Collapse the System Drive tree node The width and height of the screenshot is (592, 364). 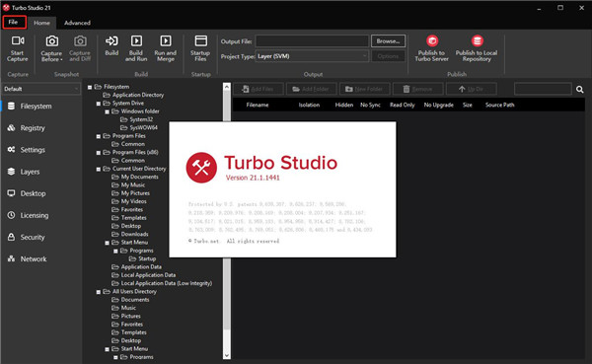[x=98, y=104]
